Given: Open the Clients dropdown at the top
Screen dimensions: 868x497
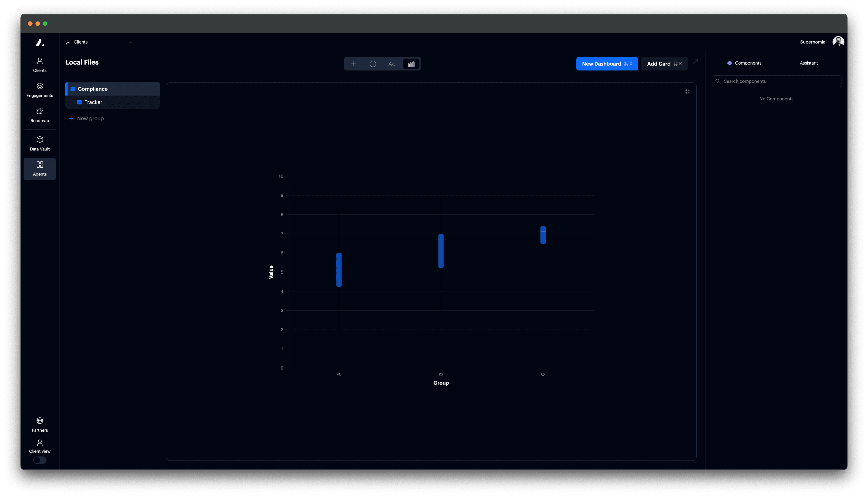Looking at the screenshot, I should [x=99, y=42].
